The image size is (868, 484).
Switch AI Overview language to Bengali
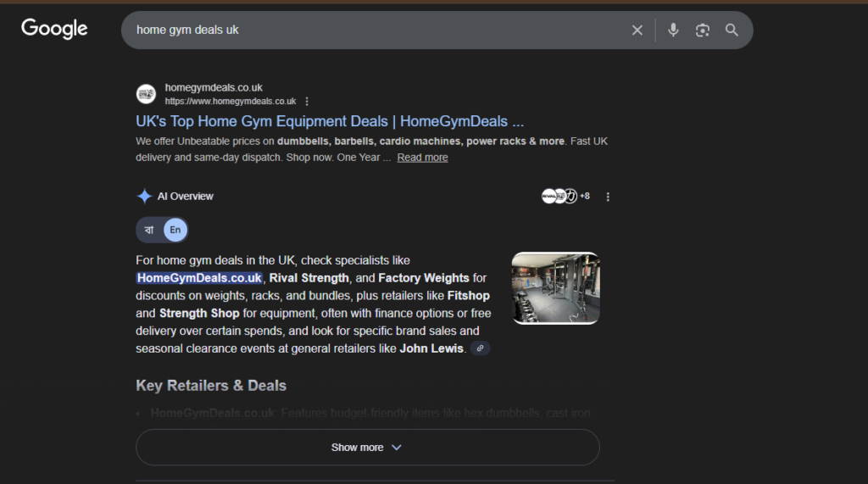(x=149, y=230)
